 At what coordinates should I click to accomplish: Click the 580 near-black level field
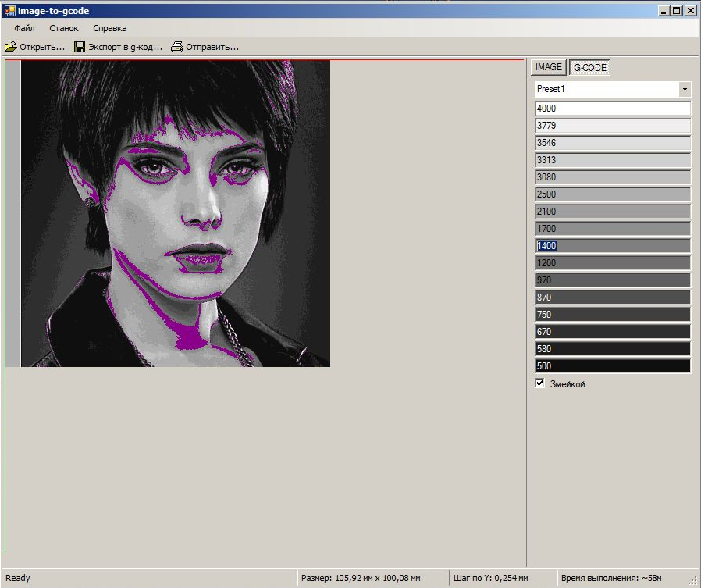pyautogui.click(x=613, y=349)
